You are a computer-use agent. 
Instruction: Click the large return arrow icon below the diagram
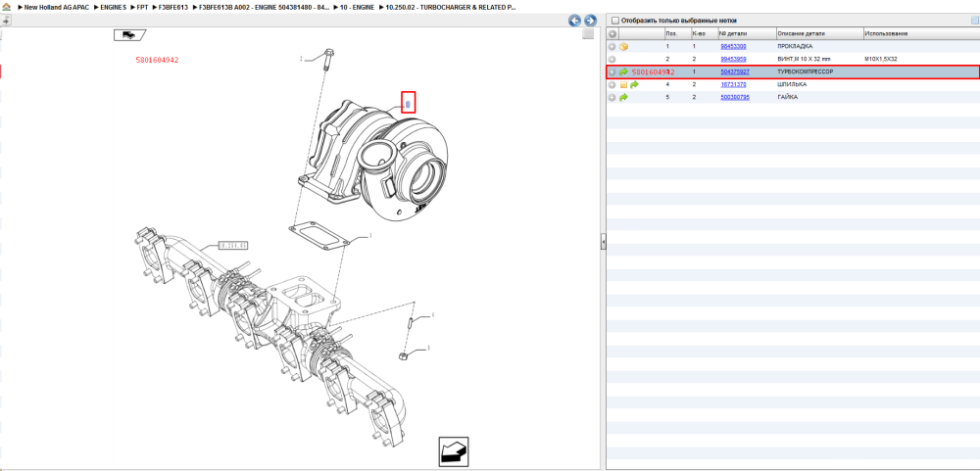tap(454, 451)
